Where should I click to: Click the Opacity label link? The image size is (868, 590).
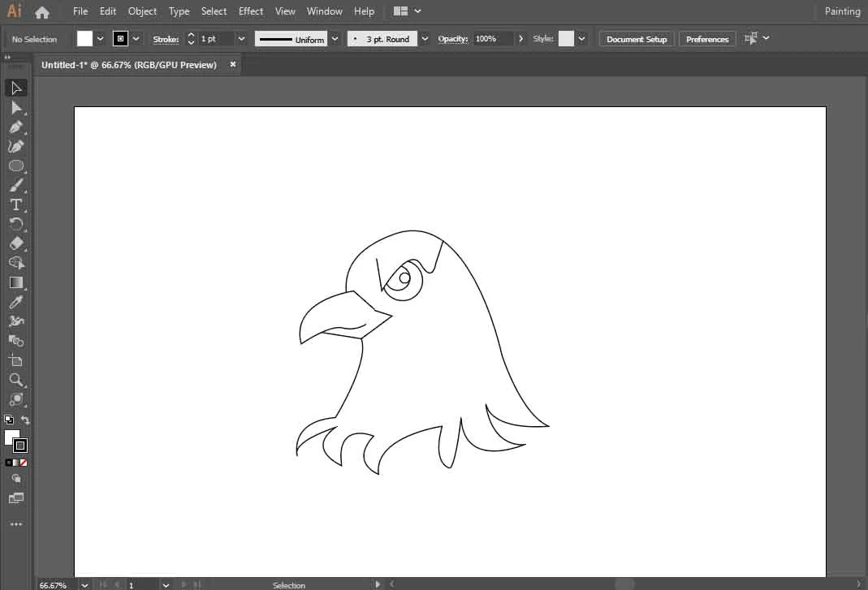click(453, 39)
